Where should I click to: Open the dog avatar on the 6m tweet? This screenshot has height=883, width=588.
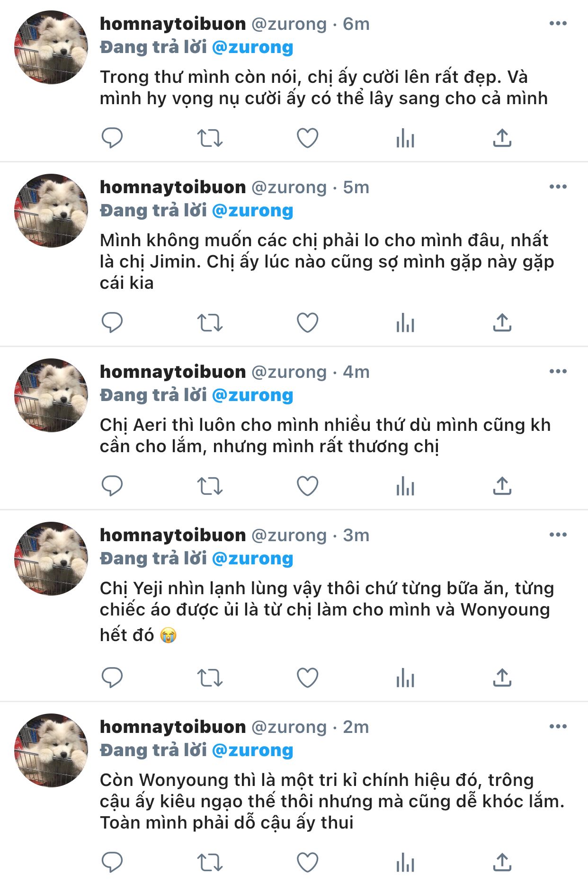tap(51, 47)
